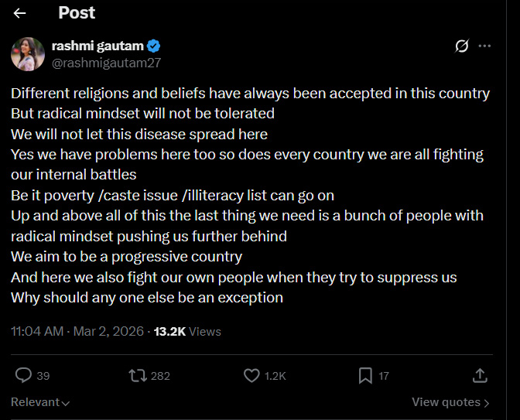Like the post with heart icon
This screenshot has height=420, width=520.
pos(251,376)
